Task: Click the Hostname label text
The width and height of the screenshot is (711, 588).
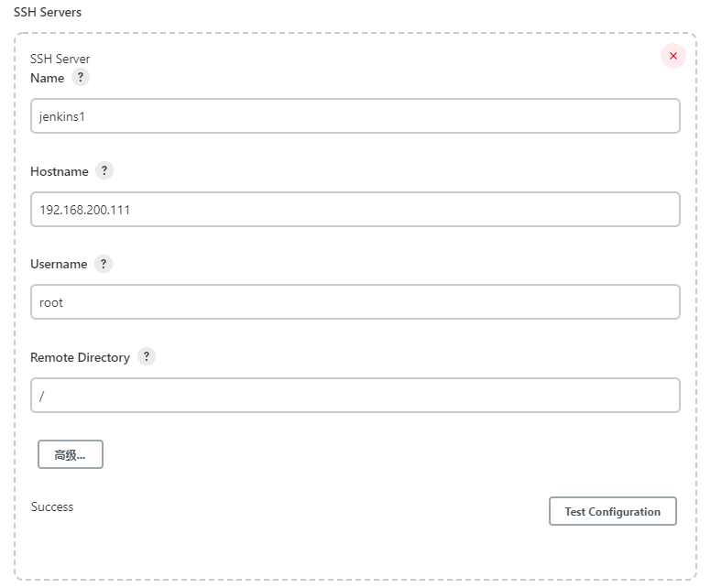Action: pos(60,172)
